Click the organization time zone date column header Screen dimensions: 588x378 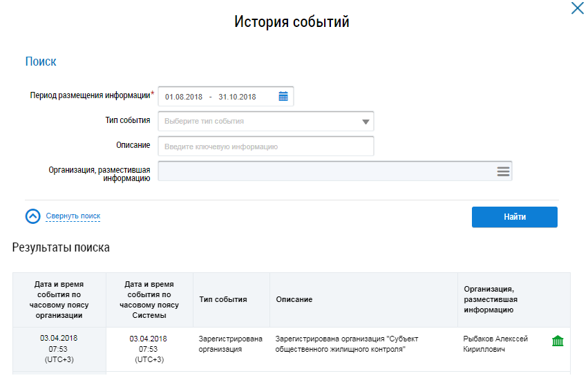[x=59, y=299]
